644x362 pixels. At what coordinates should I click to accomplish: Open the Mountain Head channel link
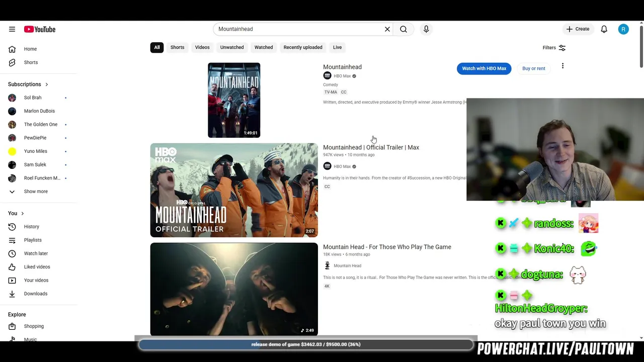tap(347, 266)
